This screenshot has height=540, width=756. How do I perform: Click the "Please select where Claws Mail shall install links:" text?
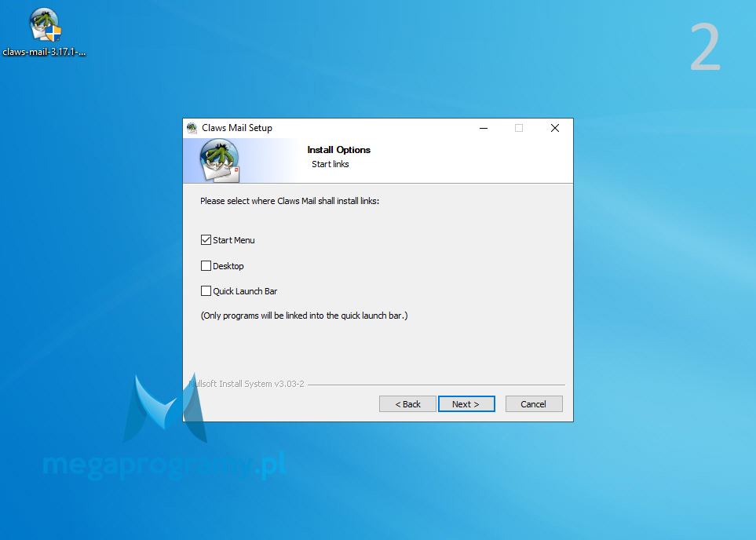pyautogui.click(x=290, y=201)
